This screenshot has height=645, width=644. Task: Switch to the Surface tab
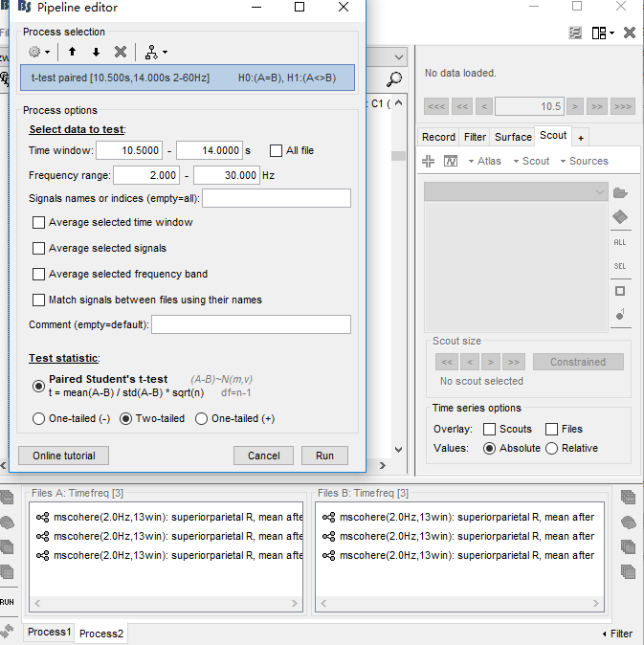point(513,137)
